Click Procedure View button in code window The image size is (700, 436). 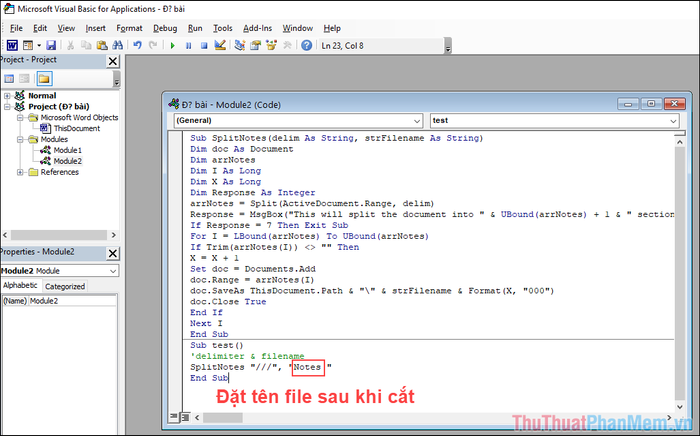pyautogui.click(x=174, y=417)
